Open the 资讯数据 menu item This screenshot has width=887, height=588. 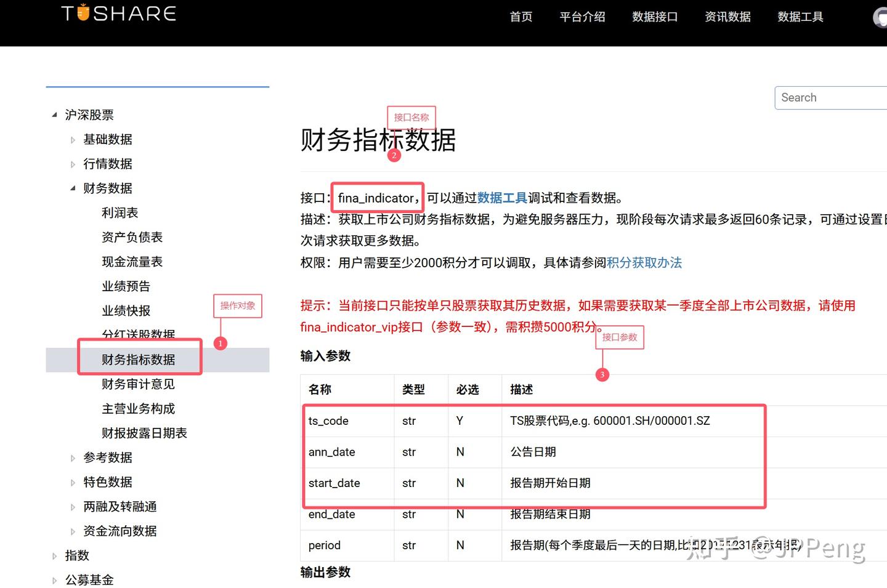(727, 17)
